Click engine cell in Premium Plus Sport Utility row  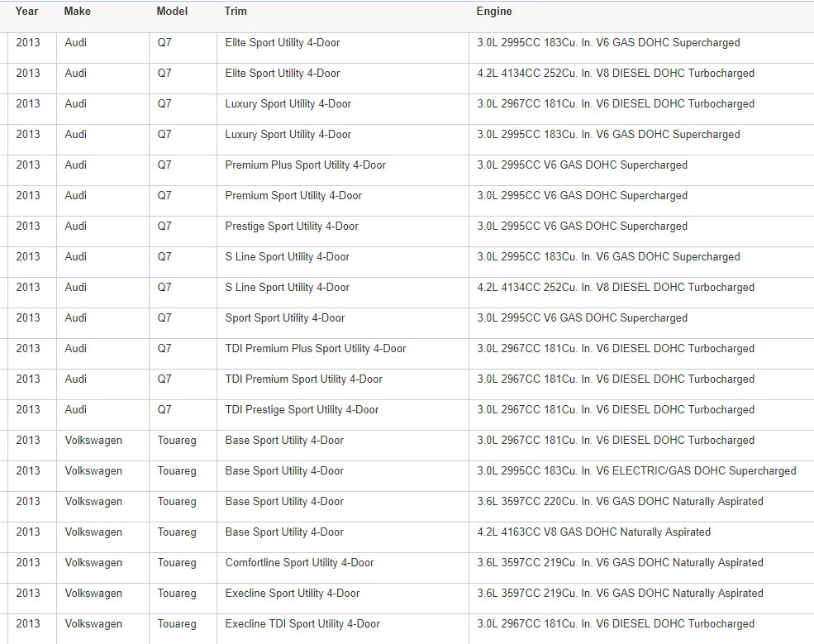[x=641, y=169]
